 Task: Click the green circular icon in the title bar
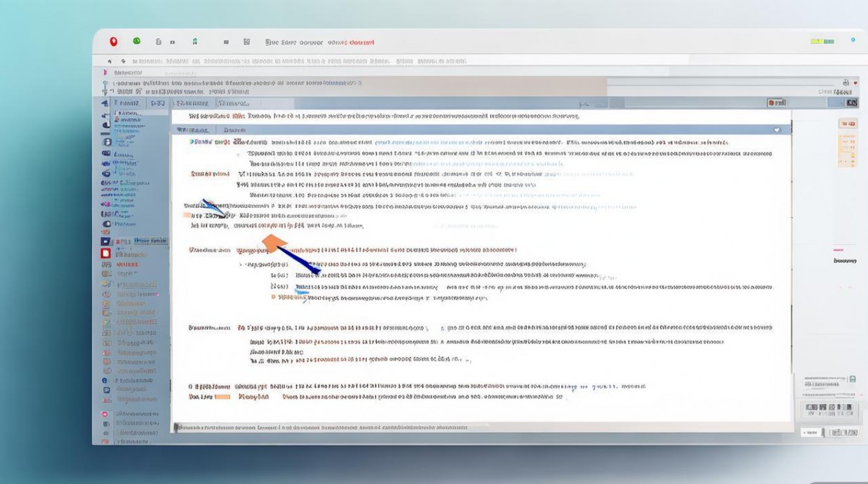coord(136,41)
